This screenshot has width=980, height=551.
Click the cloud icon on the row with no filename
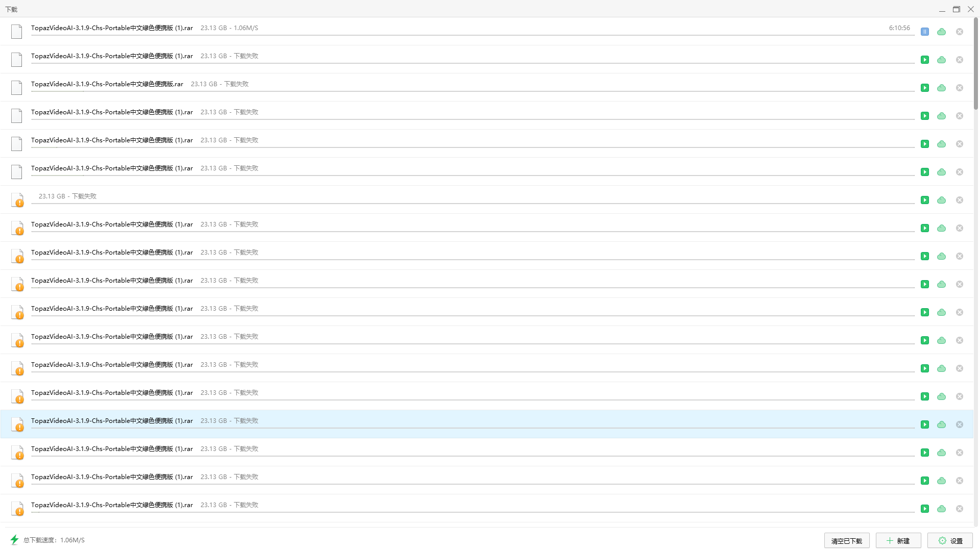[x=942, y=200]
